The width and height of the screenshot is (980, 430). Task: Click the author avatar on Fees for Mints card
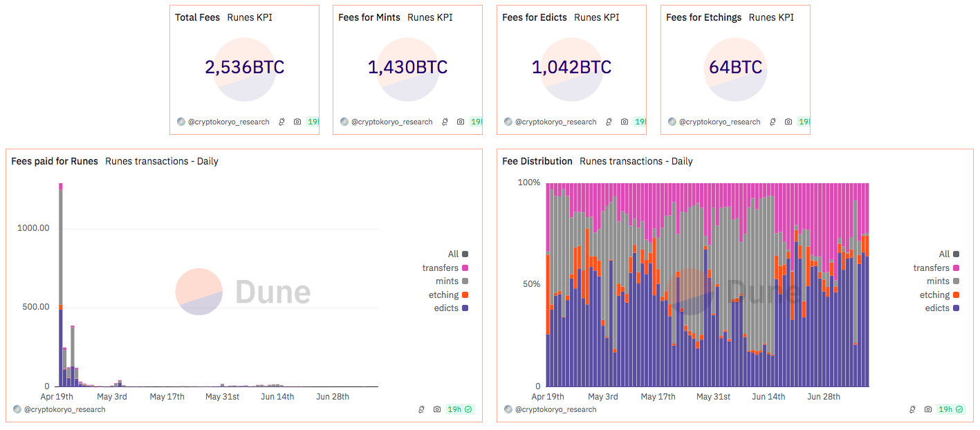pos(344,122)
